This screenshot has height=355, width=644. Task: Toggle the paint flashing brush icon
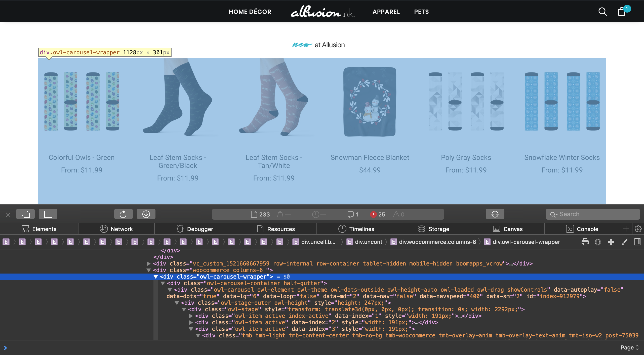(624, 242)
